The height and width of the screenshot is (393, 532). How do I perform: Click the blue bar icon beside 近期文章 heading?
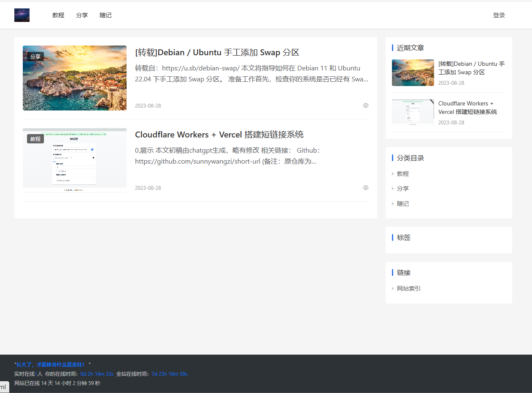[393, 47]
